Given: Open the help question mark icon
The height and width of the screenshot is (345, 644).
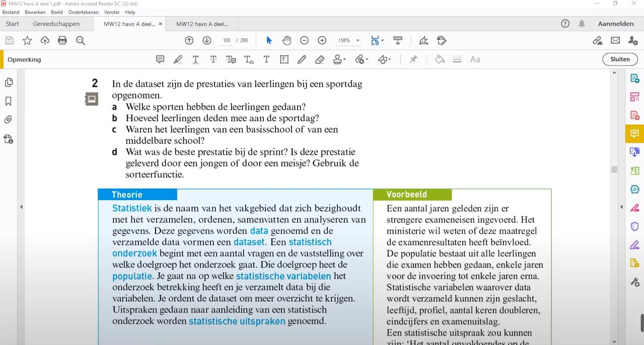Looking at the screenshot, I should 565,24.
